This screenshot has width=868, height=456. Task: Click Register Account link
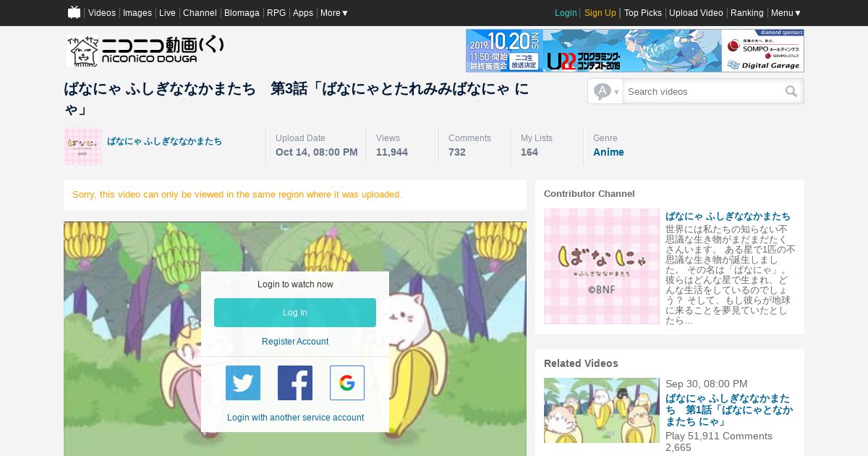(x=295, y=342)
